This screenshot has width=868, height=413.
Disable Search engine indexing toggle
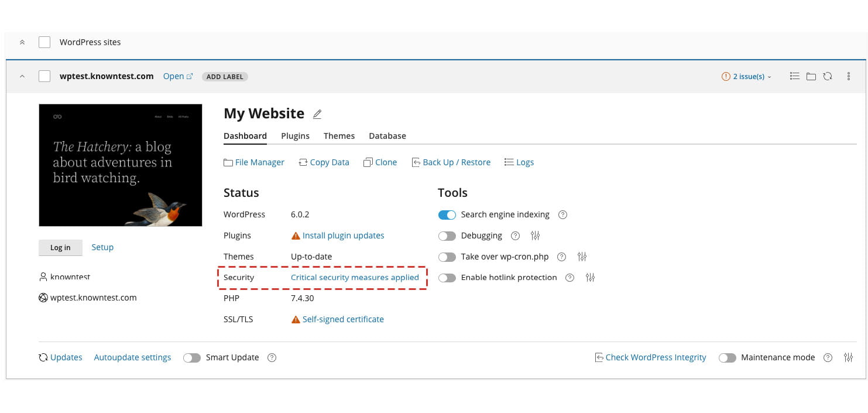447,215
